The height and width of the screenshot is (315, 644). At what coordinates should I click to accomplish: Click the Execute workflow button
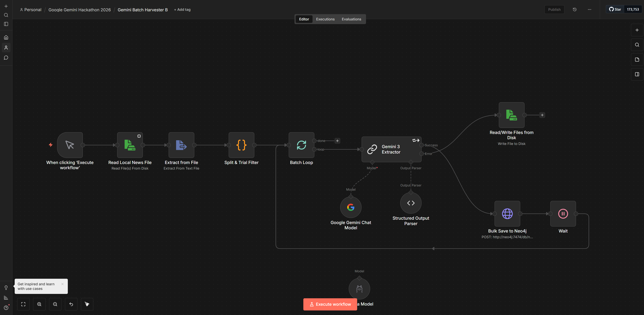tap(330, 304)
